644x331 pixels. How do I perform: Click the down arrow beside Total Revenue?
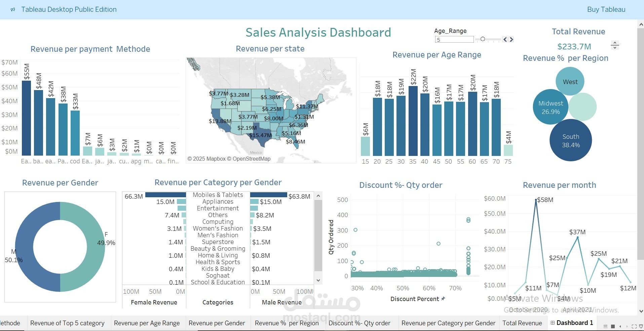pos(615,47)
